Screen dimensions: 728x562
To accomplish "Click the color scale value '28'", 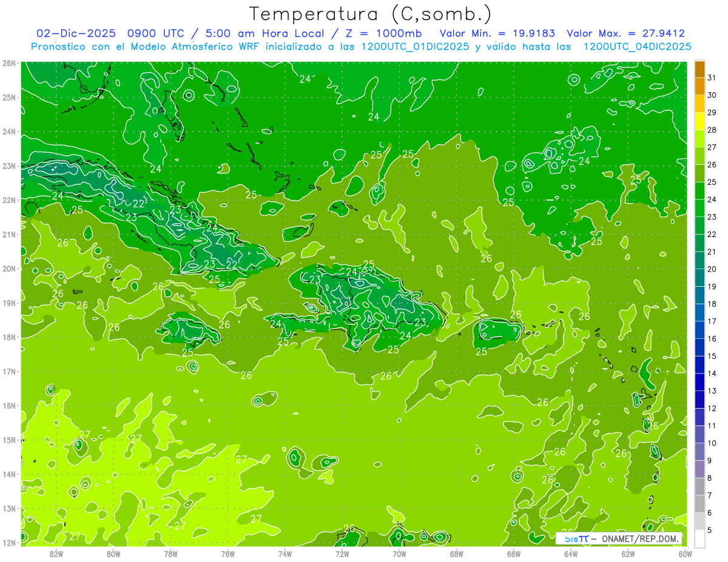I will (x=712, y=130).
